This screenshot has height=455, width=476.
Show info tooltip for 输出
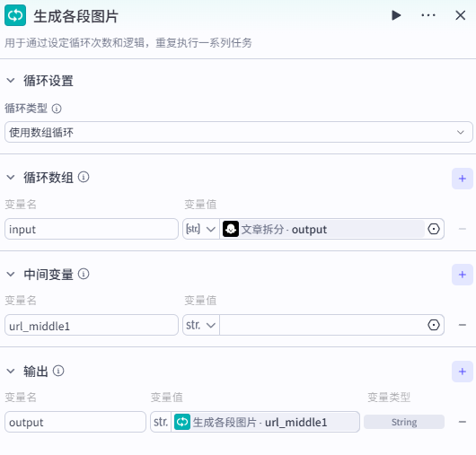coord(58,371)
